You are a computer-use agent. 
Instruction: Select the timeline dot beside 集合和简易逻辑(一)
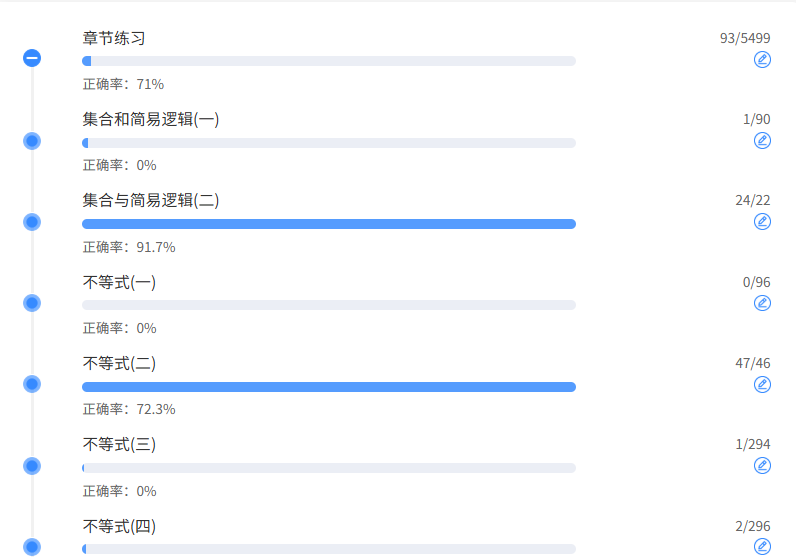tap(32, 141)
